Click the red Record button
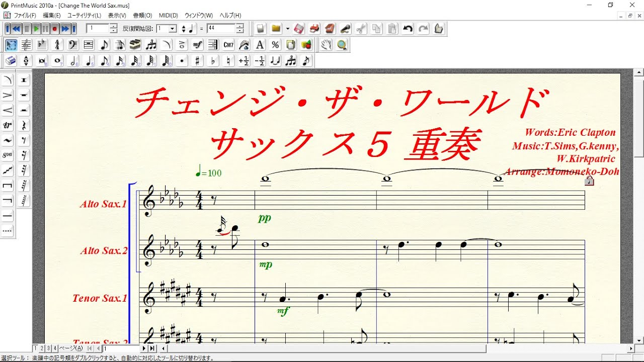Viewport: 644px width, 362px height. (55, 29)
